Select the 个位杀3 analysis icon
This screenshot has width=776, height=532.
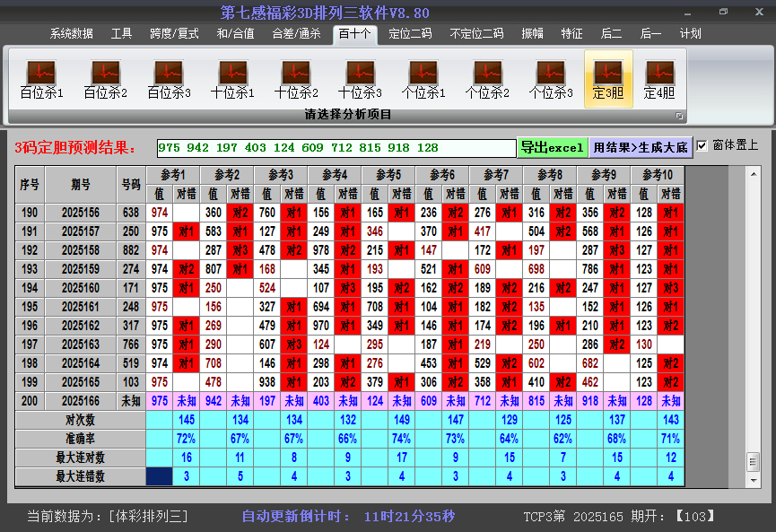(x=551, y=79)
